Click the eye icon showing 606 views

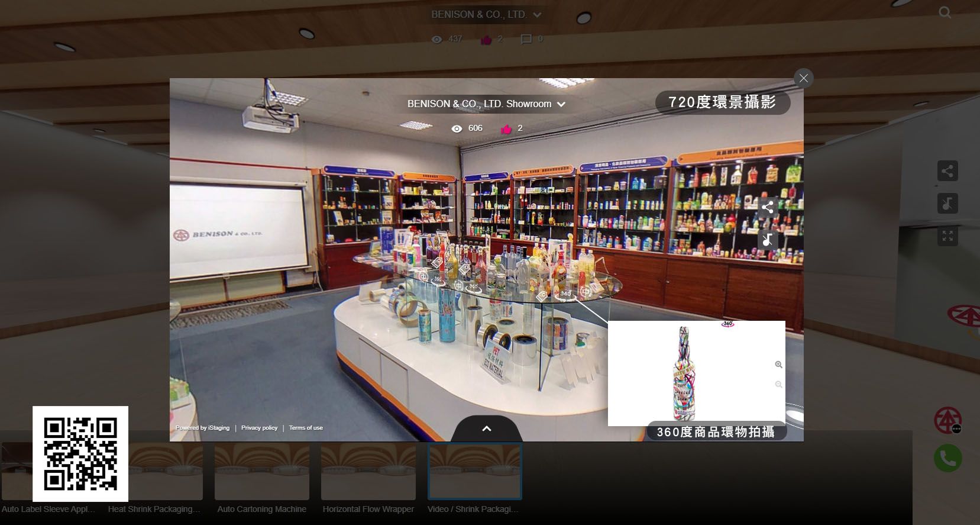(457, 128)
